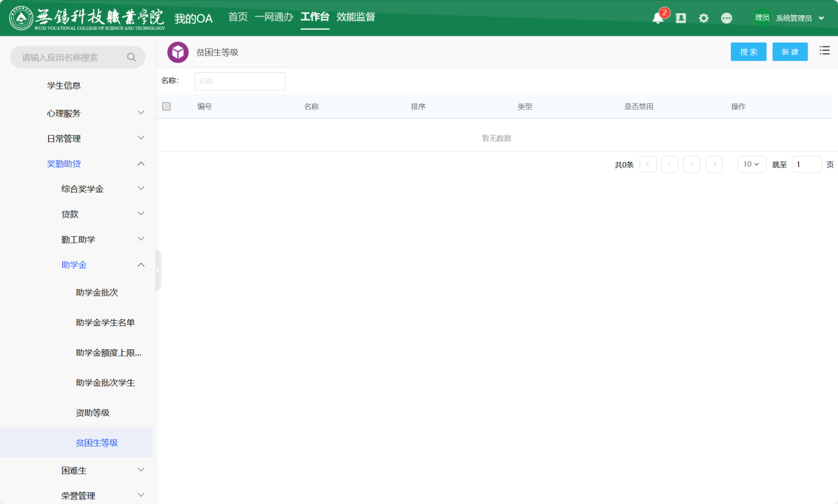Screen dimensions: 838x504
Task: Click the 排序 column header
Action: (418, 106)
